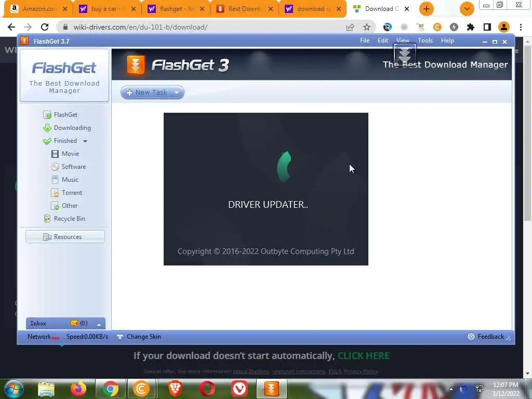This screenshot has width=532, height=399.
Task: Open Vivaldi from the taskbar
Action: pyautogui.click(x=239, y=389)
